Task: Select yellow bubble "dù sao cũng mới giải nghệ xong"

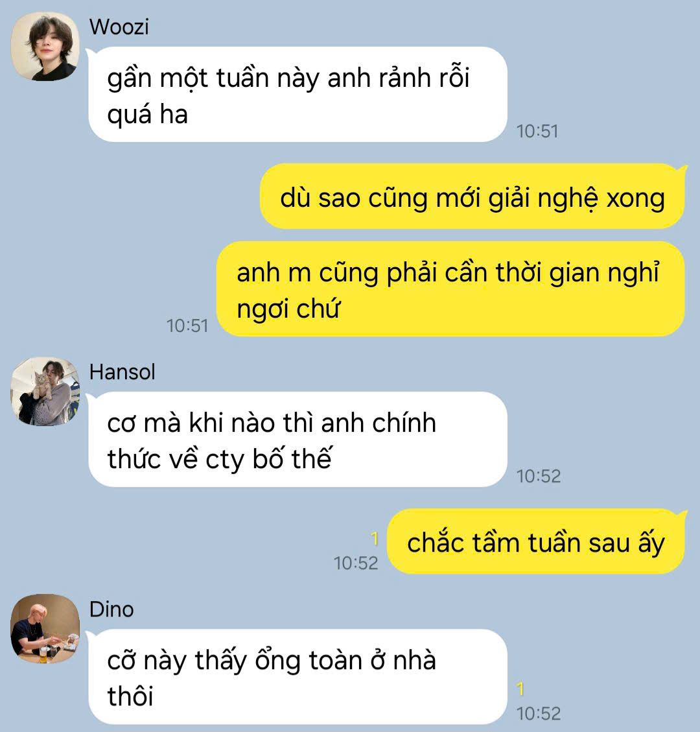Action: pos(472,196)
